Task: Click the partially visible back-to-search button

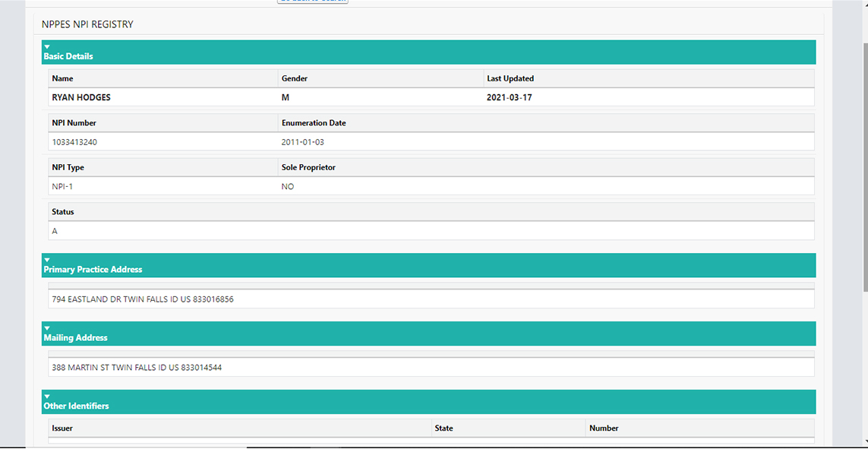Action: [x=312, y=2]
